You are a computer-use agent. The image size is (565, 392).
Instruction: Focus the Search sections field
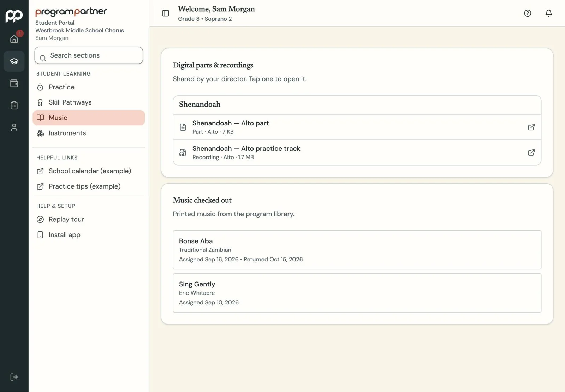[89, 55]
